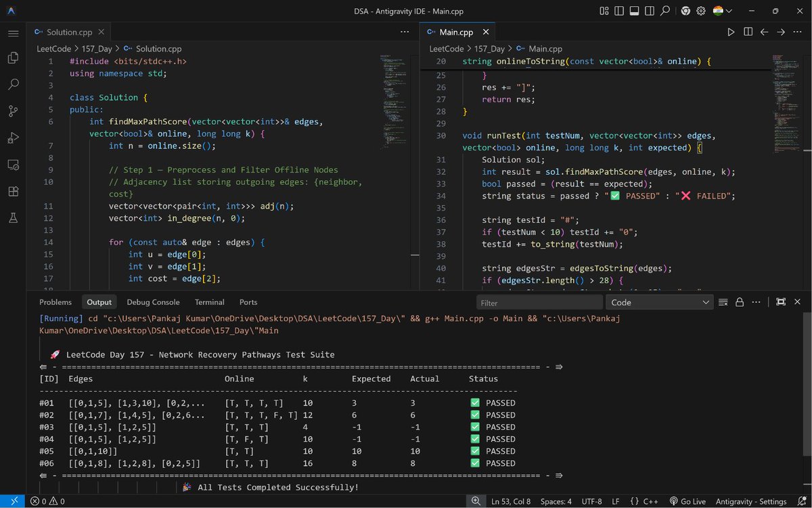Click LF end-of-line selector
This screenshot has width=812, height=508.
click(x=616, y=501)
